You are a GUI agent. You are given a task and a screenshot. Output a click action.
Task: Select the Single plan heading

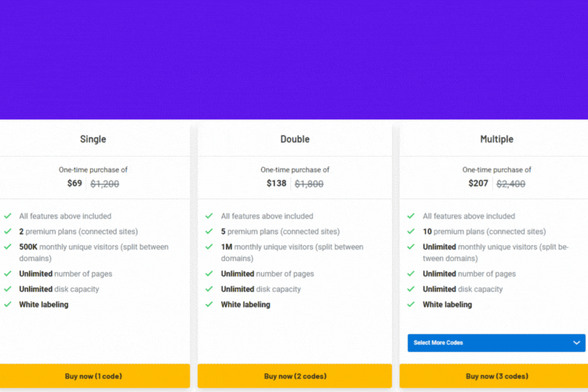[93, 140]
